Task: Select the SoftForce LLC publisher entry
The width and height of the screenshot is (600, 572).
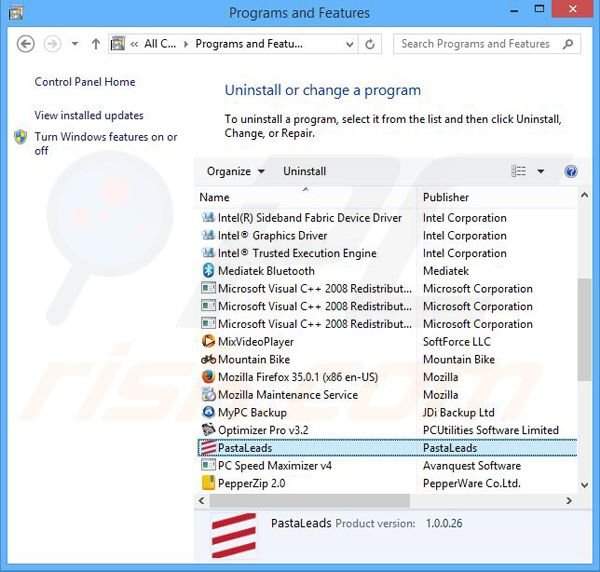Action: click(x=457, y=342)
